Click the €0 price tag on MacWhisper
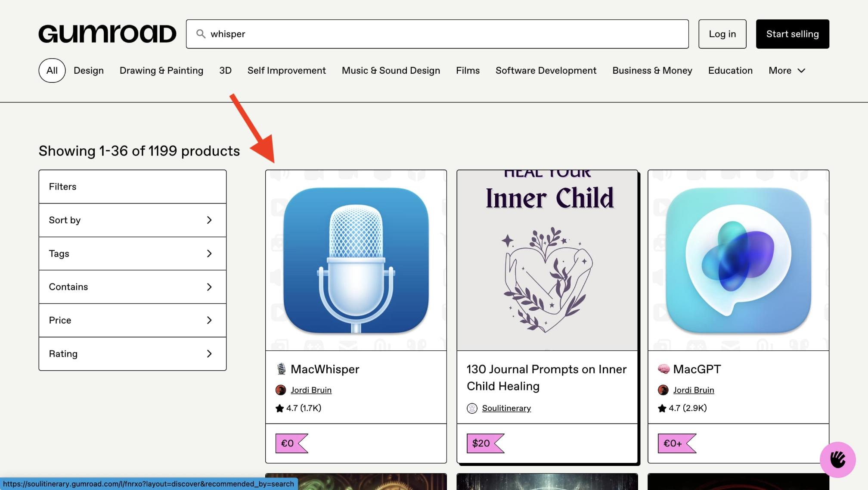This screenshot has height=490, width=868. (x=291, y=443)
